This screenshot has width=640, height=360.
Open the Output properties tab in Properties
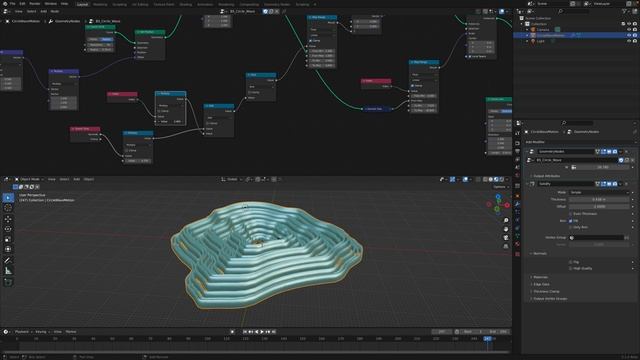[x=518, y=151]
